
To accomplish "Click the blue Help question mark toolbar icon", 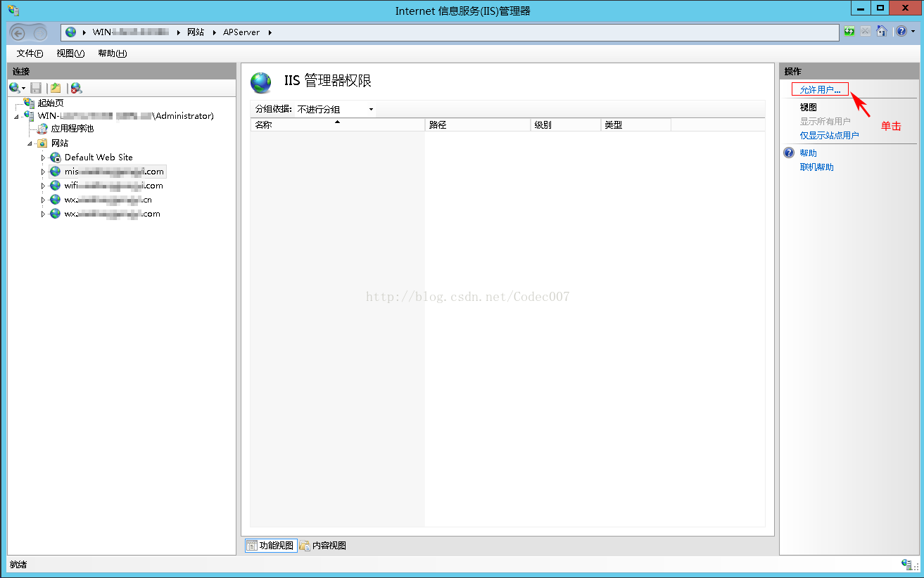I will (901, 32).
